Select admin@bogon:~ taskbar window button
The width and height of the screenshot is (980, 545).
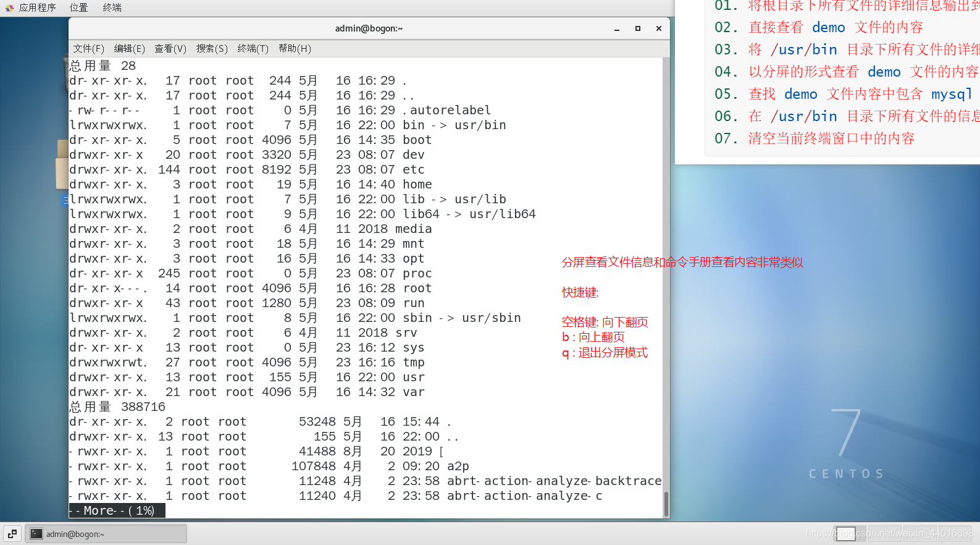pos(106,534)
